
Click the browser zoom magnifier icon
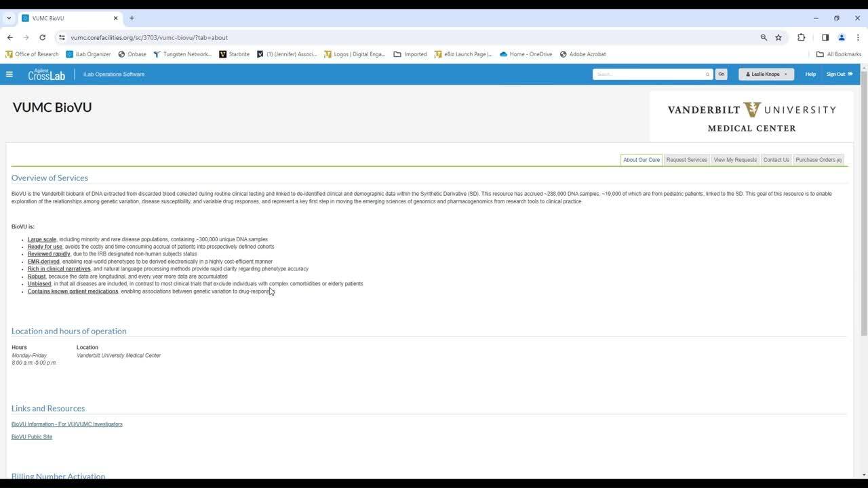click(x=764, y=38)
